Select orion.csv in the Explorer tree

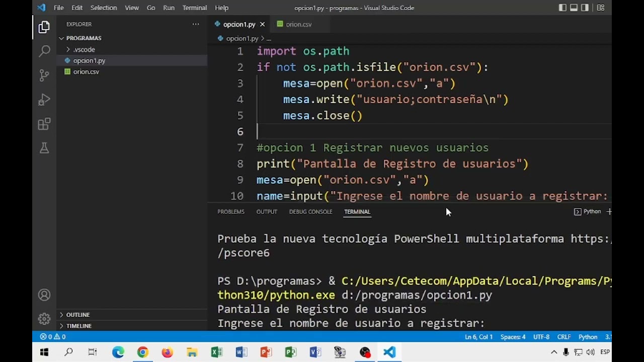(x=132, y=71)
